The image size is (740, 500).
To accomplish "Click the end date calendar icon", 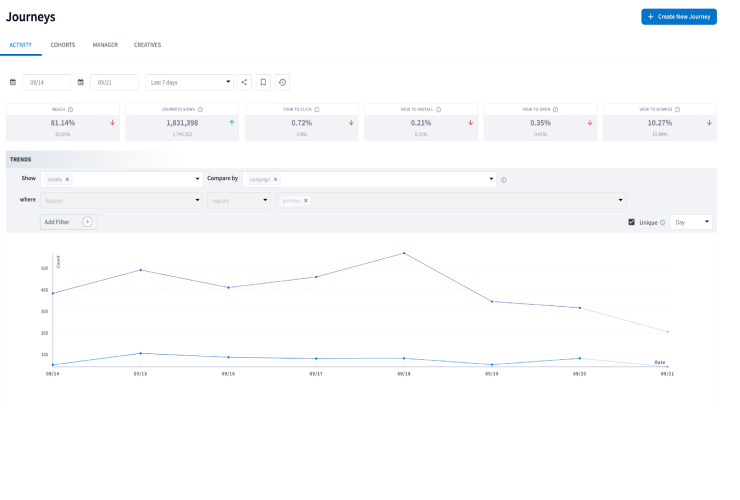I will [x=81, y=82].
